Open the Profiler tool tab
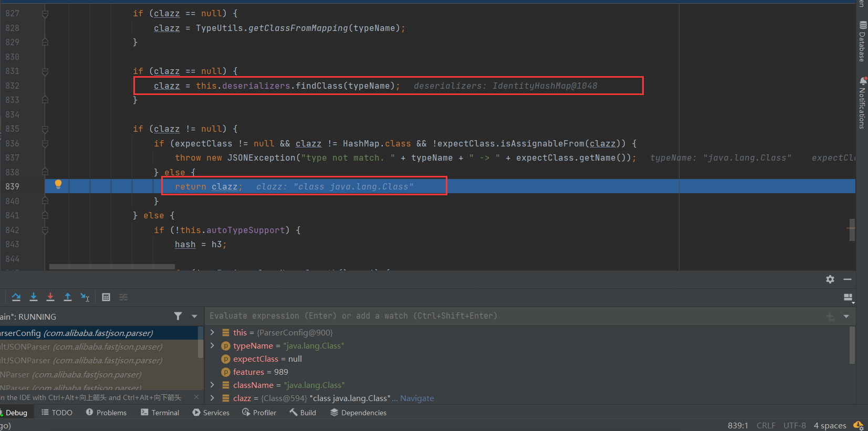This screenshot has height=431, width=868. [x=259, y=413]
